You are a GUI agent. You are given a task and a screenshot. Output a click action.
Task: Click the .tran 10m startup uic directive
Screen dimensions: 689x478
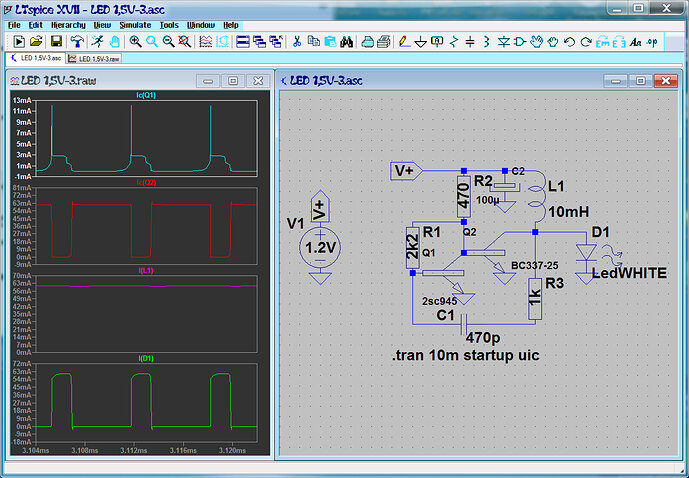click(465, 355)
